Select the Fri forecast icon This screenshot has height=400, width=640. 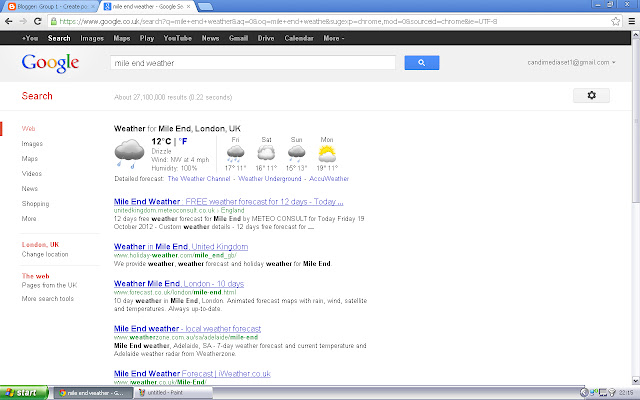[x=235, y=154]
